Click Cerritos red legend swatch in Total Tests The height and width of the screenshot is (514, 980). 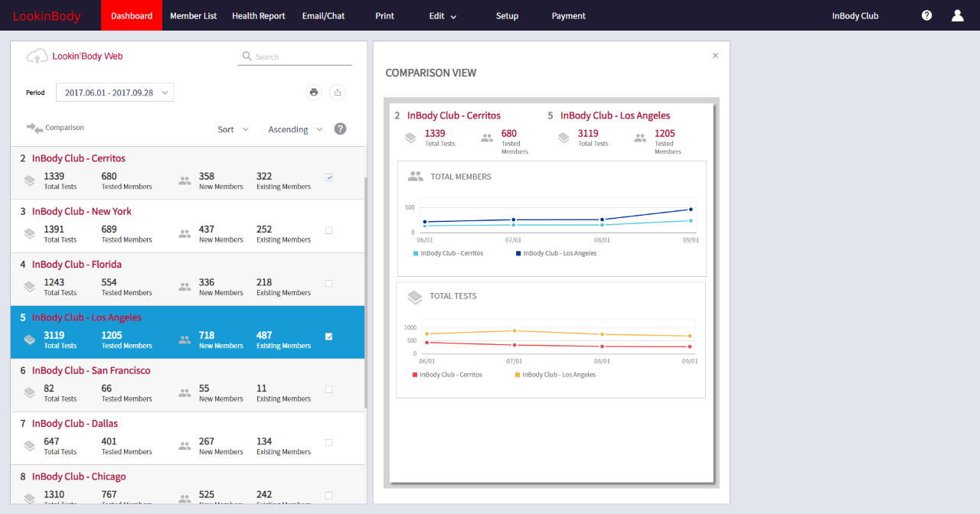pos(415,375)
